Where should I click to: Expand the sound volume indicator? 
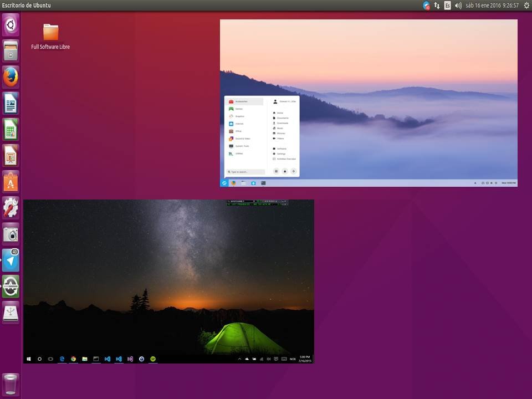(458, 6)
